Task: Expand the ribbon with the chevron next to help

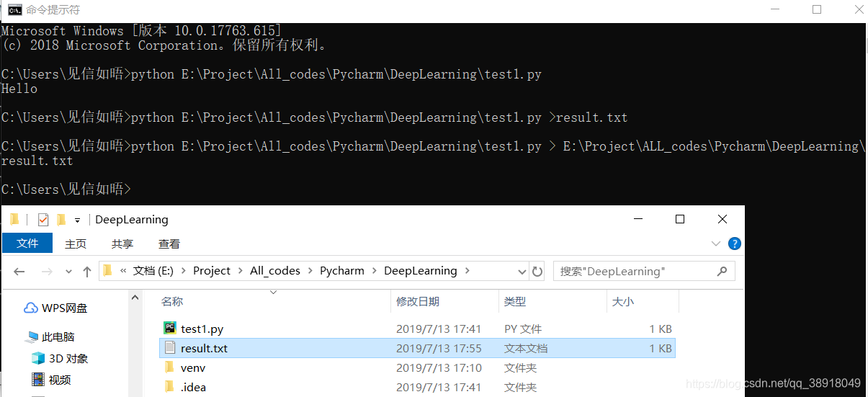Action: [715, 244]
